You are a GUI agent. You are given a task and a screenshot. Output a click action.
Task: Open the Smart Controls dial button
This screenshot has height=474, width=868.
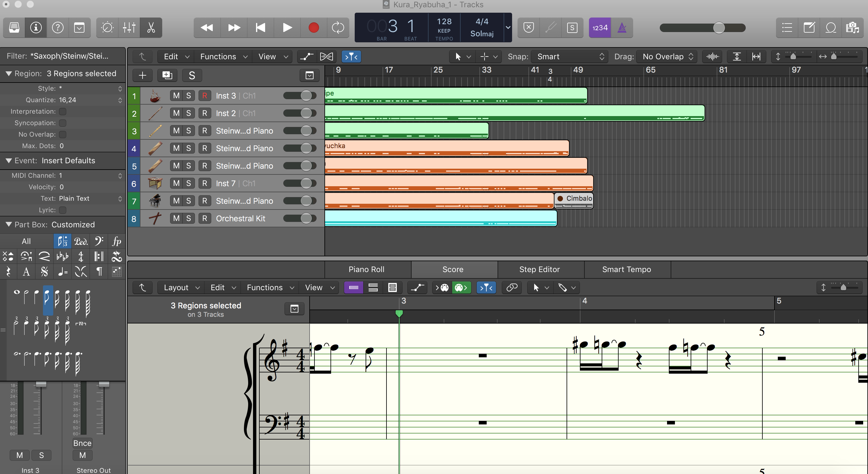tap(107, 28)
